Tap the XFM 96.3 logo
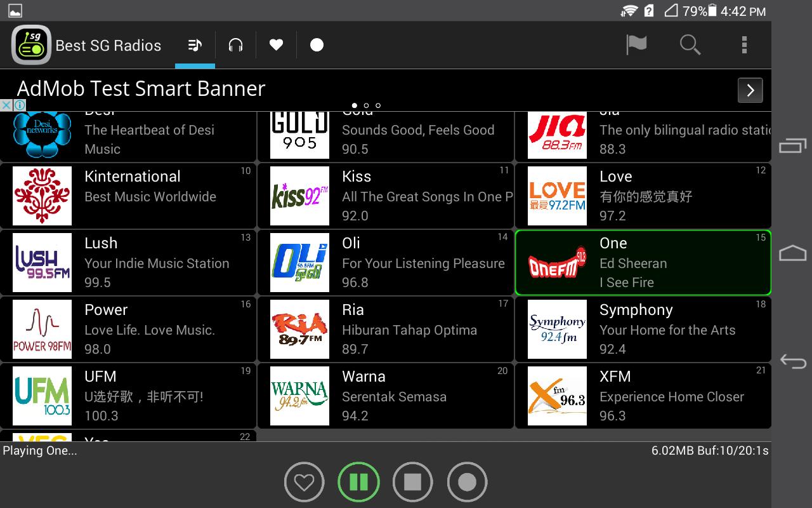Screen dimensions: 812x508 coord(558,396)
